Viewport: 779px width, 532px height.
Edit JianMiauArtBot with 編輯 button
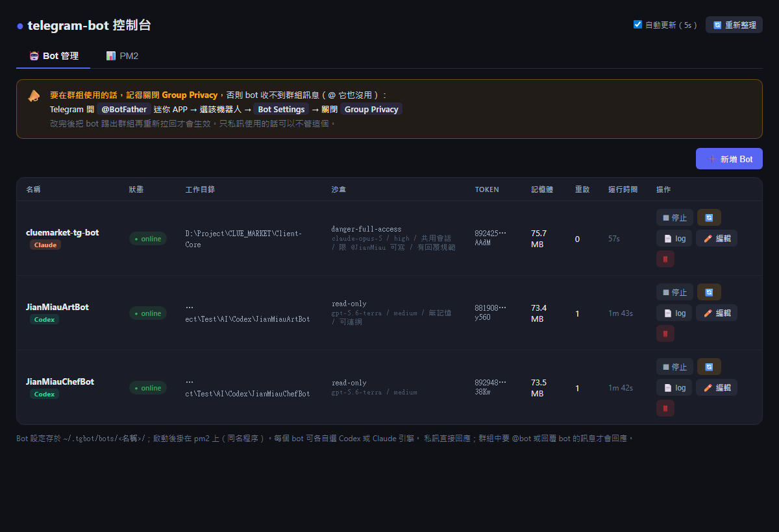(717, 313)
